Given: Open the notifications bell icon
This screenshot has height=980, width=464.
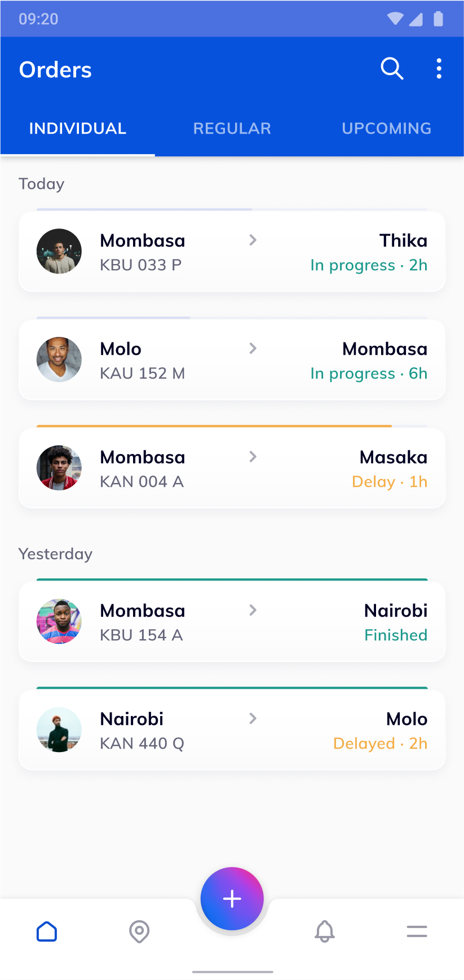Looking at the screenshot, I should pos(325,931).
